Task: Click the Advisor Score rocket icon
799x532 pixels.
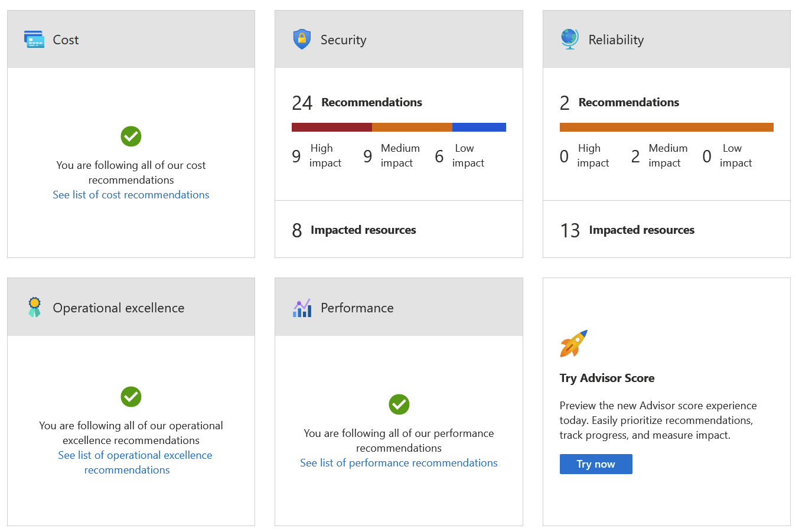Action: (x=574, y=344)
